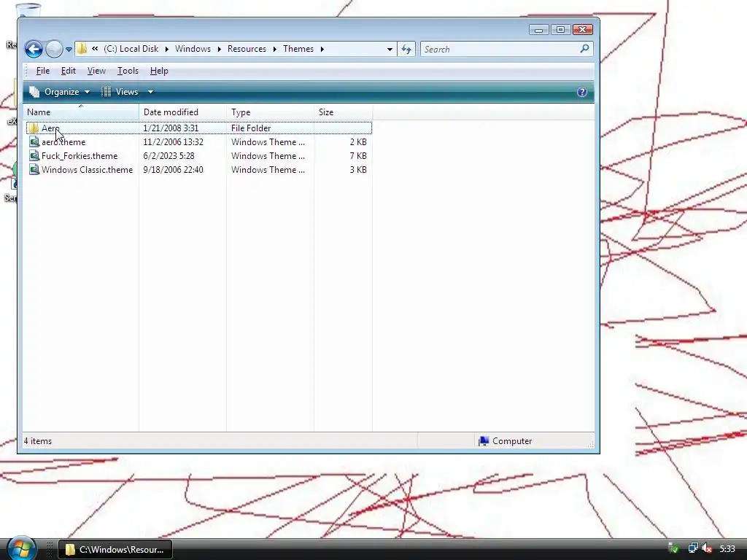Click the 7 KB size cell
This screenshot has width=747, height=560.
pyautogui.click(x=358, y=156)
